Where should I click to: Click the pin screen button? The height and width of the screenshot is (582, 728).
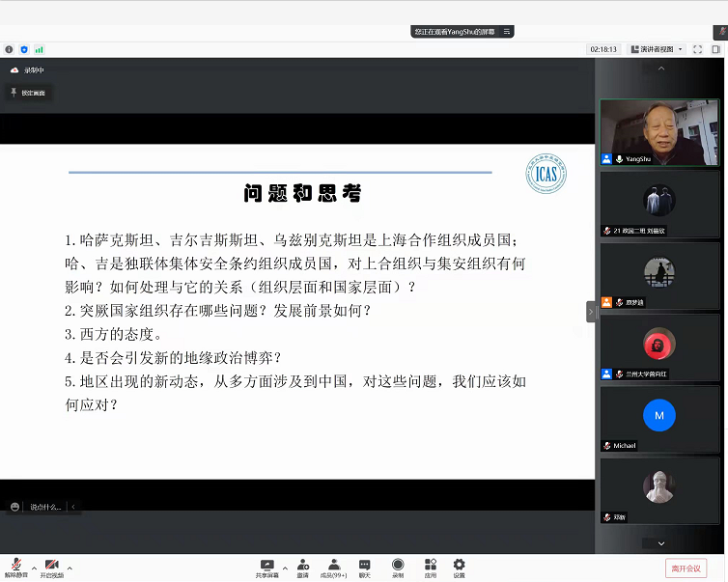(x=27, y=93)
